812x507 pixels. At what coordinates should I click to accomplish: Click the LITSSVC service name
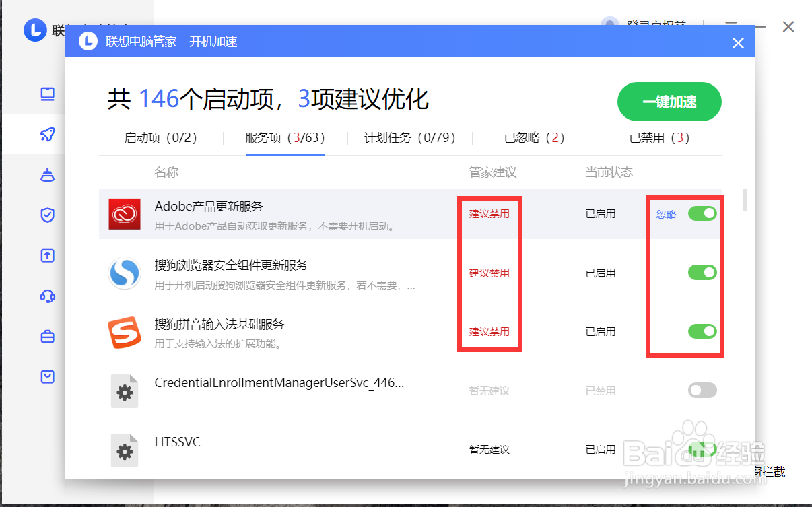coord(177,442)
